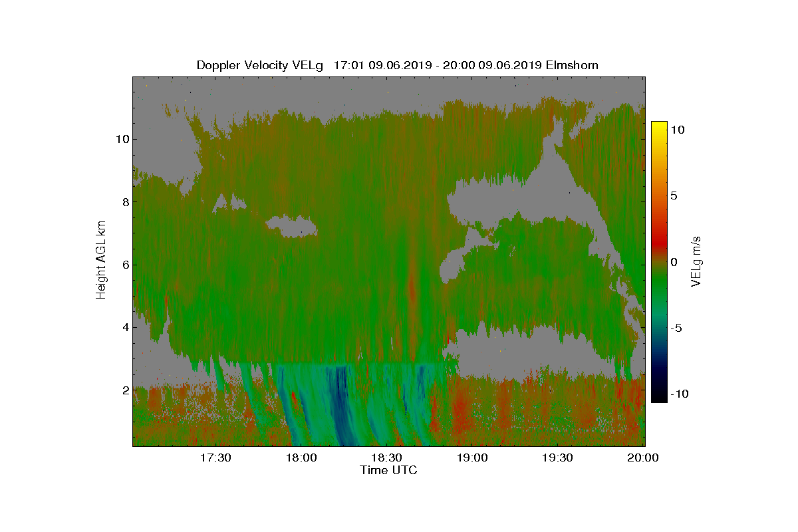Click the '18:30' time tick label
Screen dimensions: 798x532
[386, 458]
